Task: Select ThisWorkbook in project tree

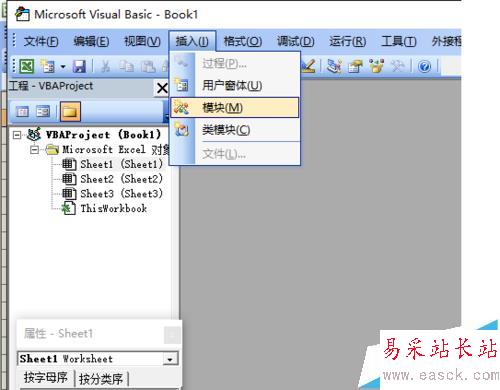Action: click(114, 208)
